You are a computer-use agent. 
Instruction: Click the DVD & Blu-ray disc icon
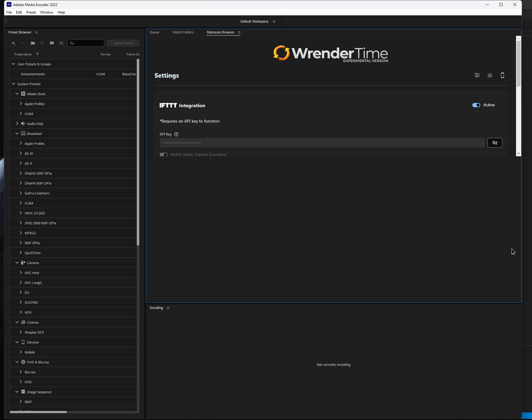[x=23, y=362]
